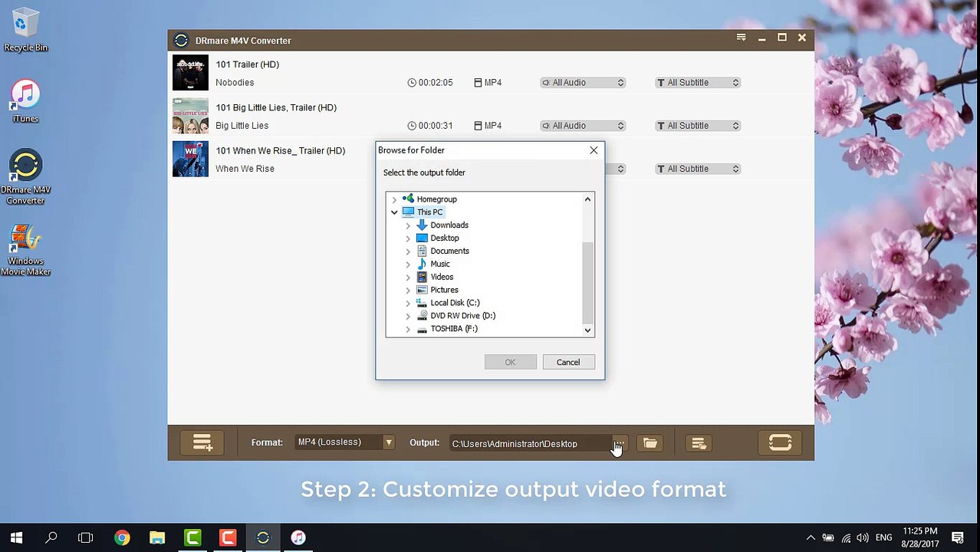Click folder tree scrollbar up arrow
980x552 pixels.
(587, 199)
